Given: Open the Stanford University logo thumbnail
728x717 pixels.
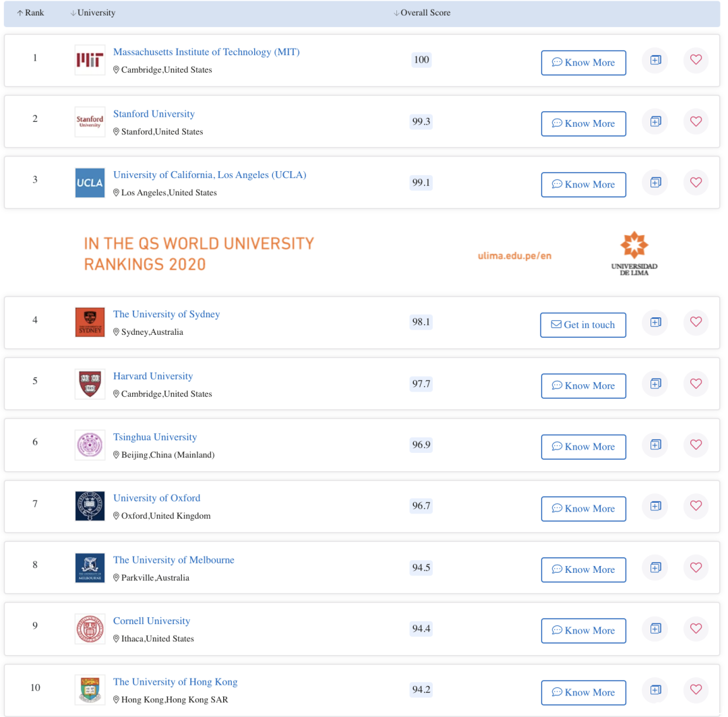Looking at the screenshot, I should pos(90,121).
